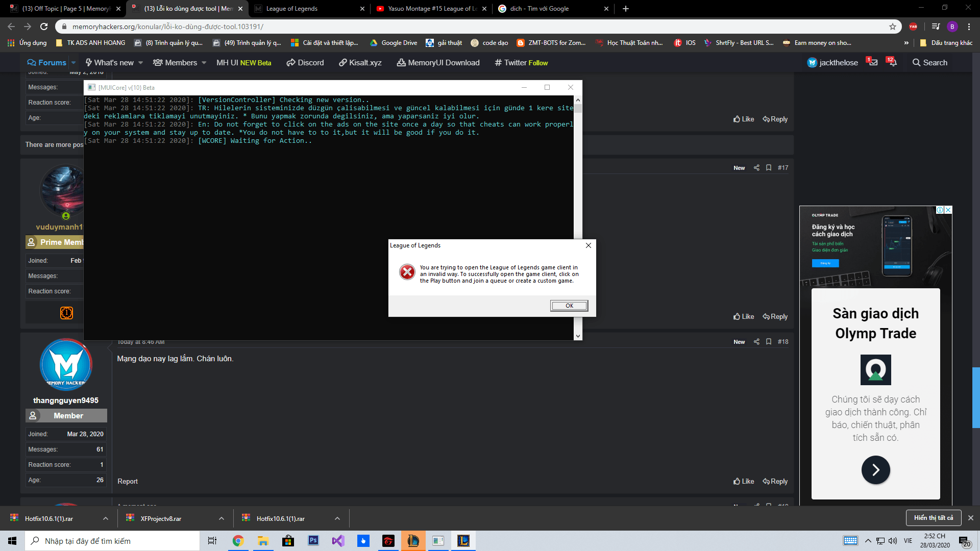Image resolution: width=980 pixels, height=551 pixels.
Task: Open the Windows Start menu
Action: pyautogui.click(x=12, y=541)
